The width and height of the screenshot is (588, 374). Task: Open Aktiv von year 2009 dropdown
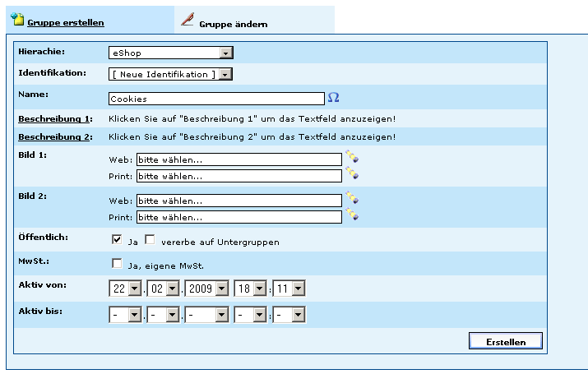(206, 289)
